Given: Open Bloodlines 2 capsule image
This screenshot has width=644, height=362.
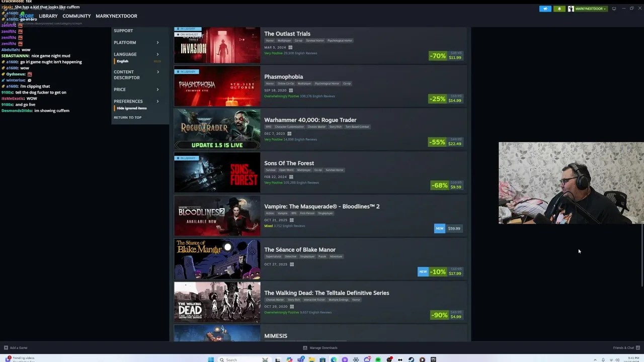Looking at the screenshot, I should 217,216.
